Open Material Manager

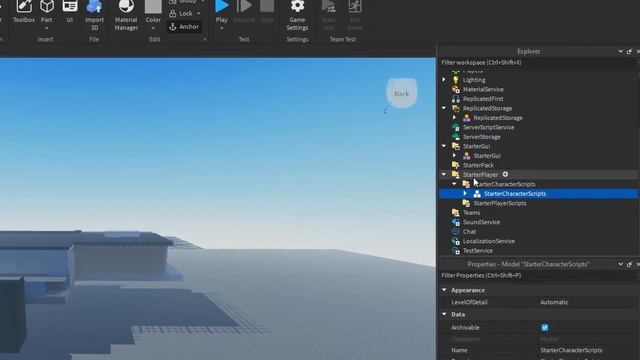[x=126, y=16]
